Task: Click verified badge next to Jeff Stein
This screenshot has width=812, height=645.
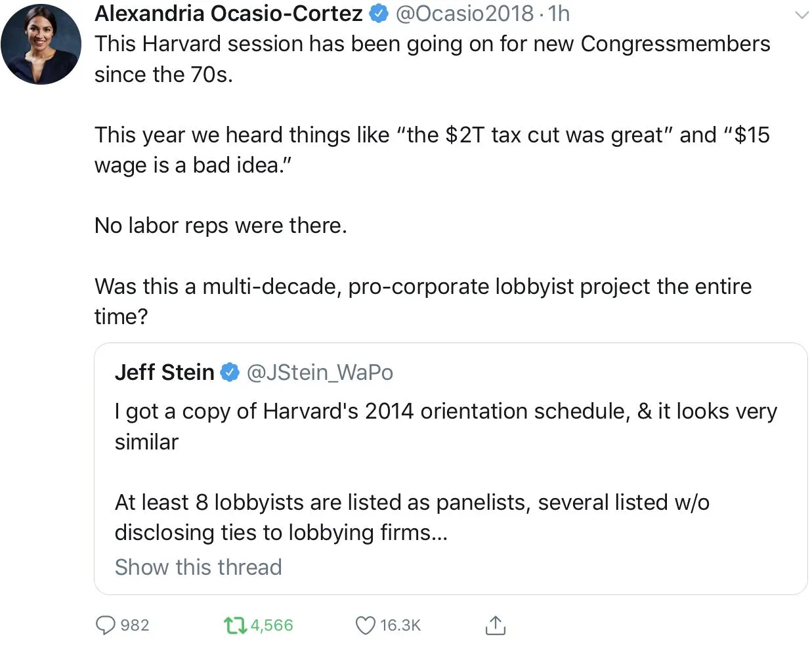Action: [x=229, y=372]
